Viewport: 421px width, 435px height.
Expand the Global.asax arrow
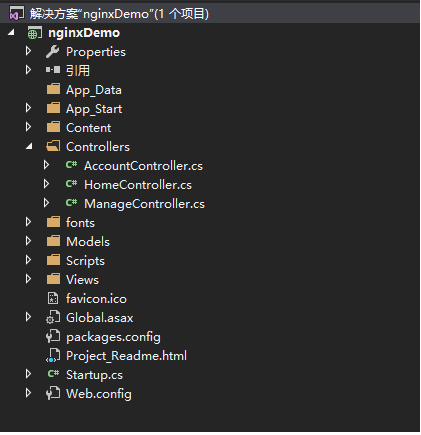(x=29, y=317)
